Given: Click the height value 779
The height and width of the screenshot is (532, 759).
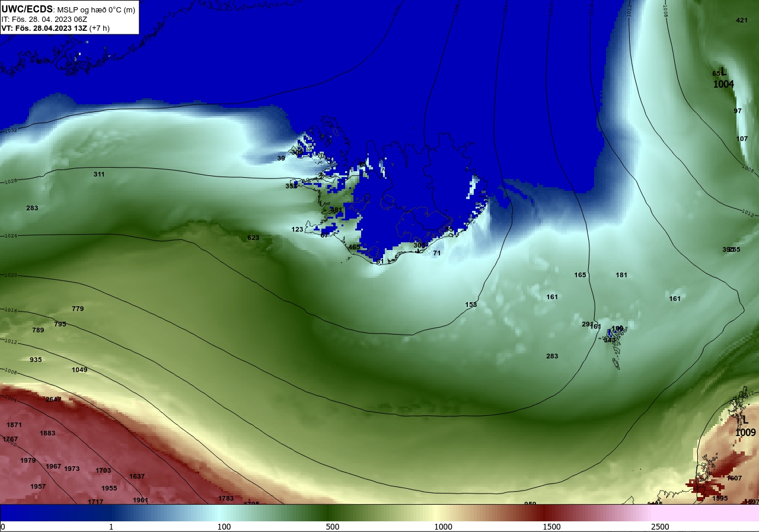Looking at the screenshot, I should tap(78, 309).
